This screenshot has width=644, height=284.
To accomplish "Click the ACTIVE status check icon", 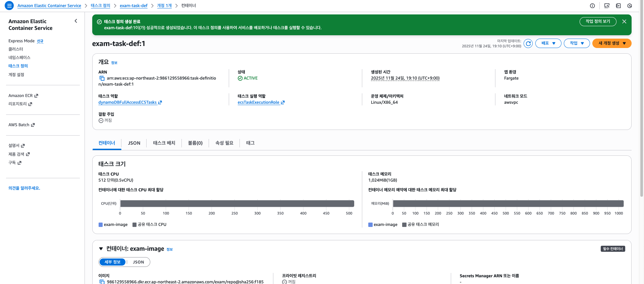I will tap(240, 78).
